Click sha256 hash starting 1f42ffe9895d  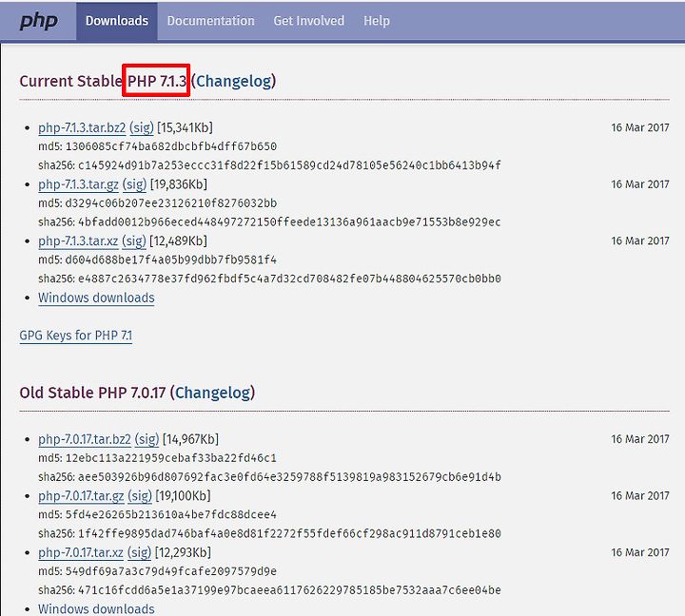pyautogui.click(x=289, y=533)
